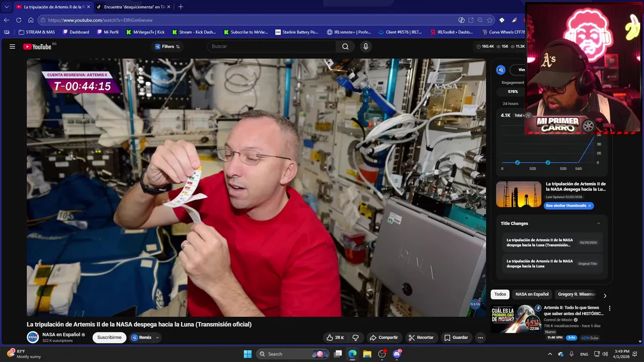
Task: Click Suscribirme subscribe button
Action: (x=109, y=337)
